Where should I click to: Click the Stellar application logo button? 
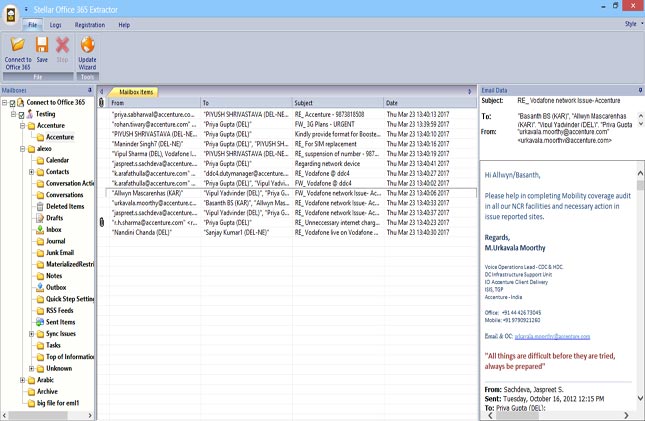pyautogui.click(x=11, y=15)
